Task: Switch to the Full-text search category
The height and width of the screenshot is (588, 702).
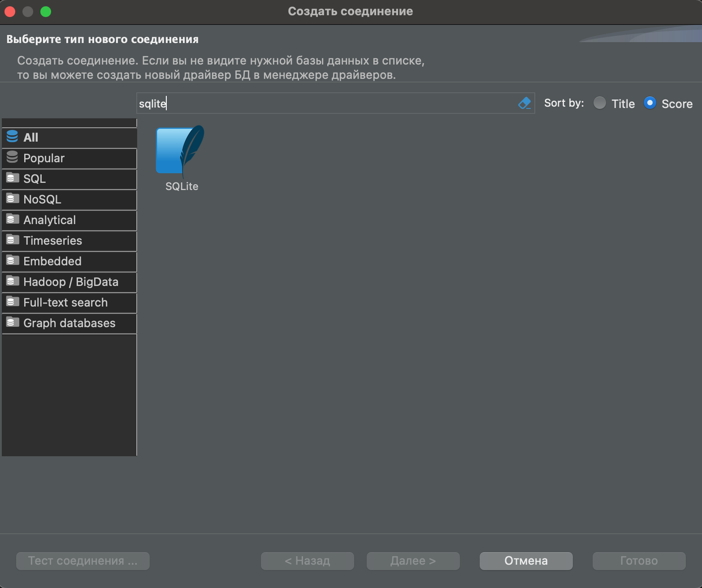Action: 65,302
